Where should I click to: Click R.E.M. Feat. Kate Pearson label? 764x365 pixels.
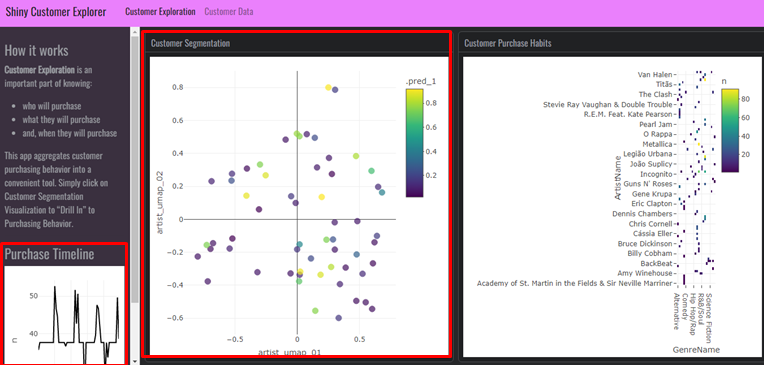tap(628, 114)
